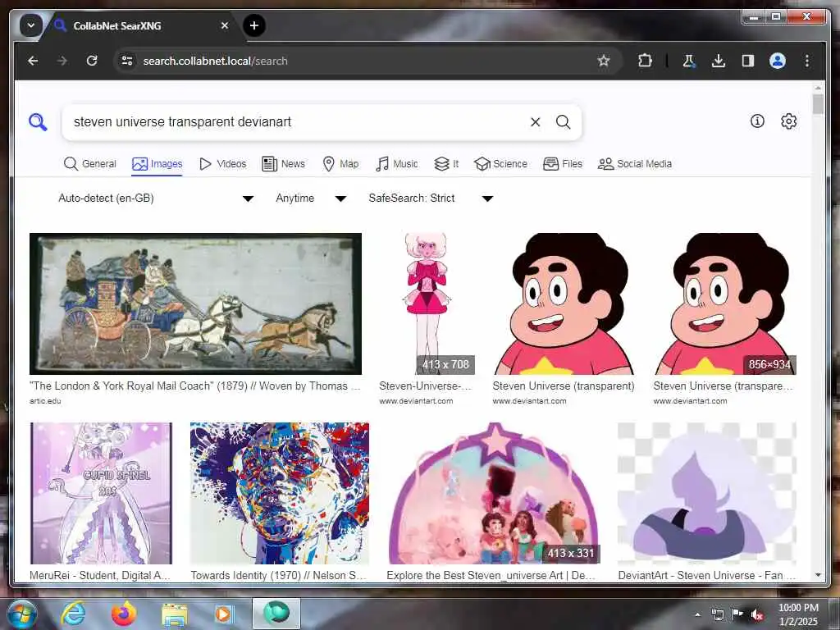Click the artic.edu source link
The image size is (840, 630).
point(45,400)
